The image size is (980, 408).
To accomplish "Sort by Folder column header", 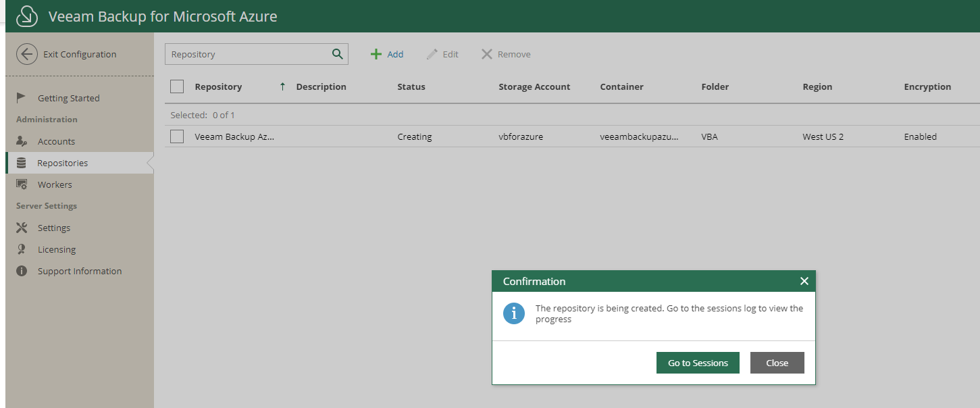I will coord(715,86).
